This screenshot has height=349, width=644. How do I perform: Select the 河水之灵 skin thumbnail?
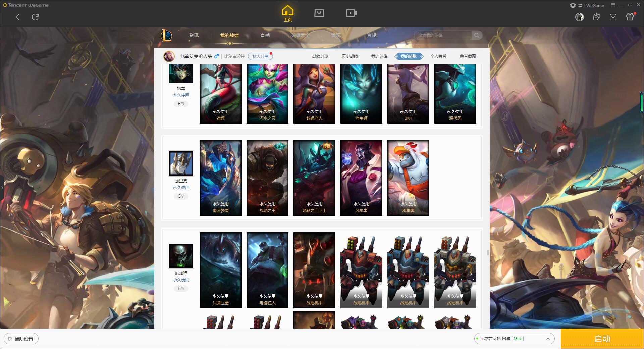click(267, 94)
